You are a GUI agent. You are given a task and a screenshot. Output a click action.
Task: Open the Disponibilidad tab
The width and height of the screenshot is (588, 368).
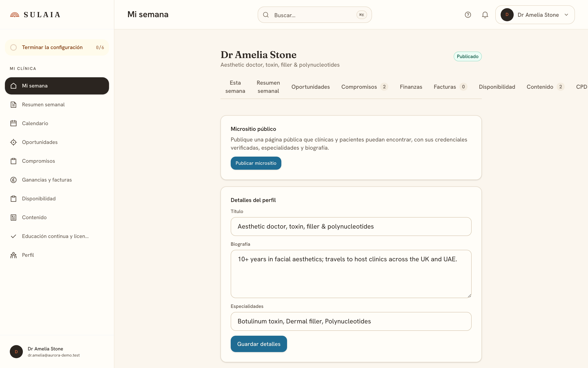coord(497,87)
